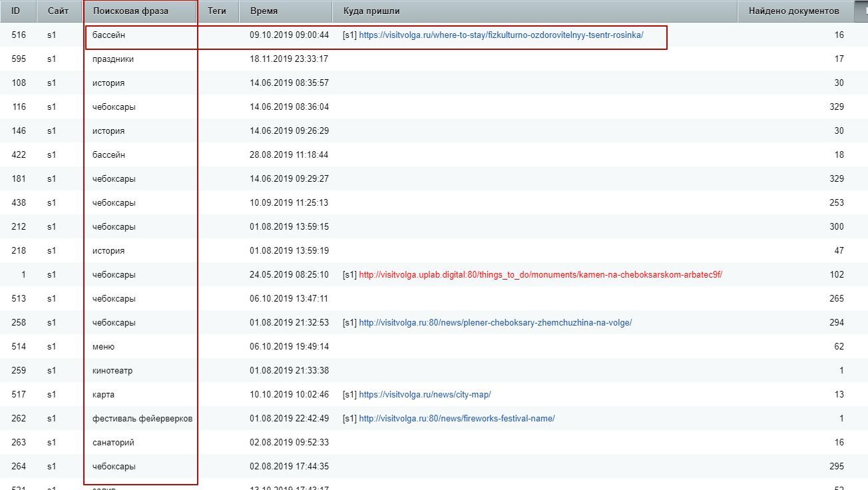This screenshot has height=490, width=868.
Task: Click the ID cell 116
Action: tap(19, 107)
